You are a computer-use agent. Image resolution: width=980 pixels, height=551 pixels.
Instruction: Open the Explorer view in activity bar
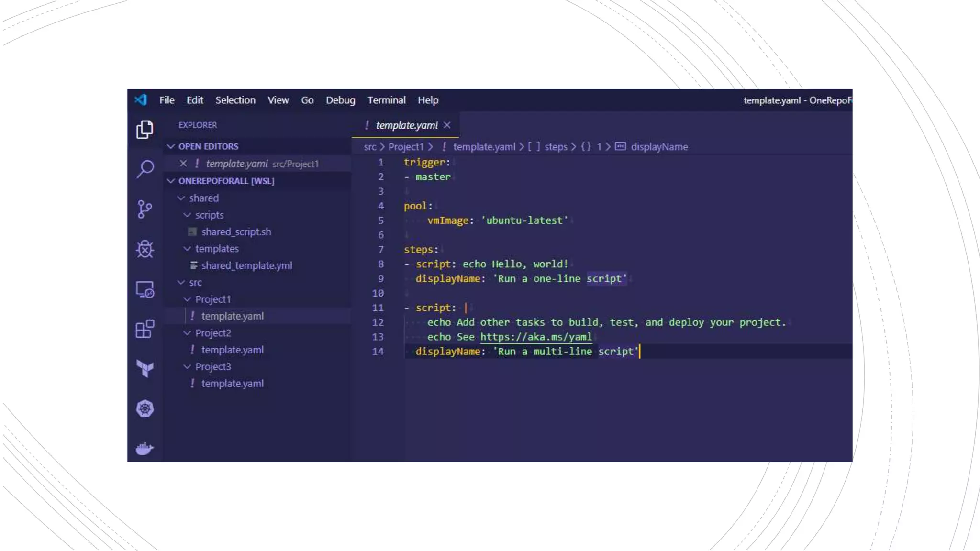145,130
